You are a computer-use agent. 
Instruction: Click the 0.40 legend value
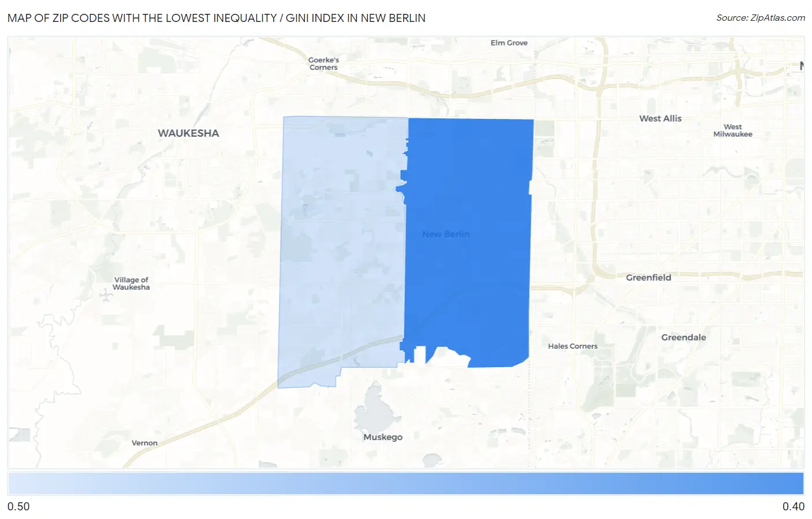coord(794,506)
